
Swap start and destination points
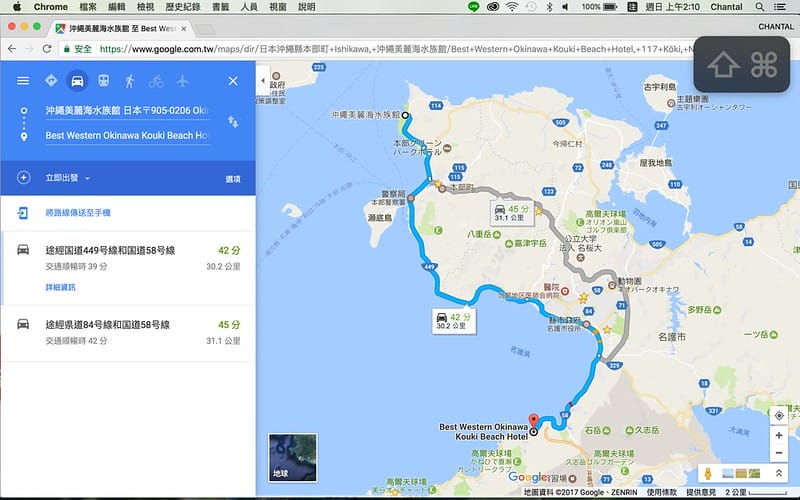[233, 122]
